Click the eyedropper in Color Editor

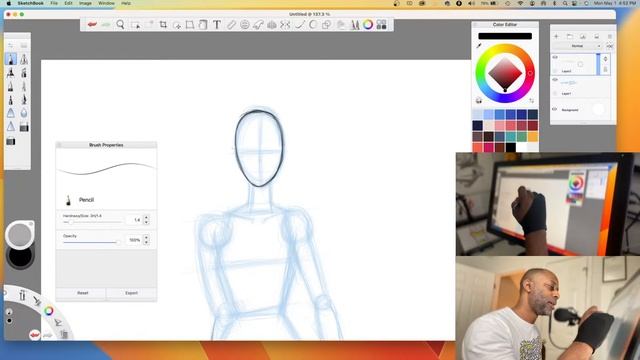(479, 46)
